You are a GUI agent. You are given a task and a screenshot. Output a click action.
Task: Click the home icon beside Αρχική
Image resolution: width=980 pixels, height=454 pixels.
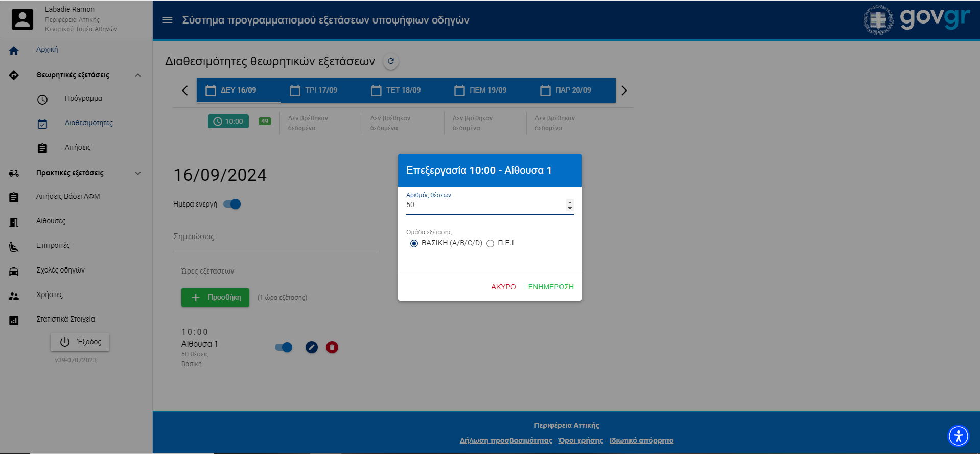tap(14, 50)
